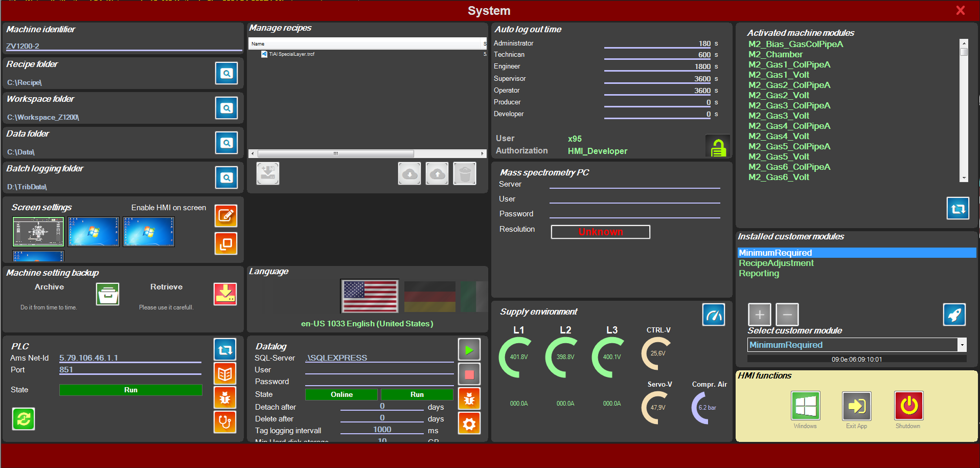Click the Archive machine settings icon
The image size is (980, 468).
[108, 295]
